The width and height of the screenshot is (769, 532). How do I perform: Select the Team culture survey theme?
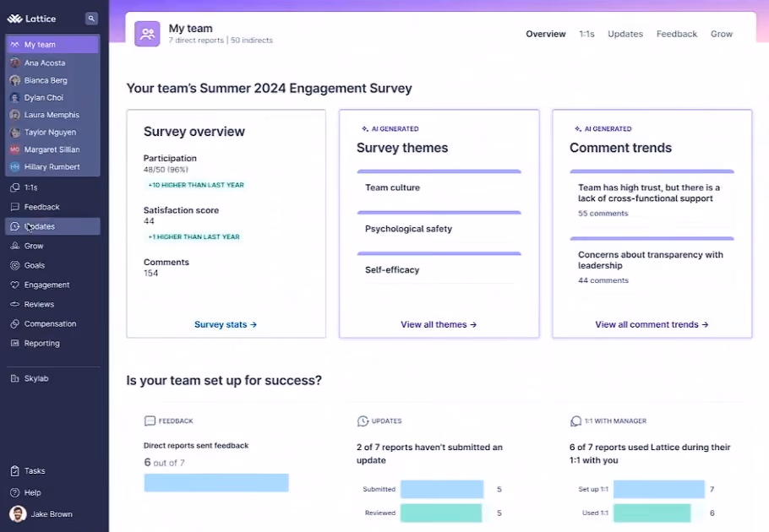point(439,187)
